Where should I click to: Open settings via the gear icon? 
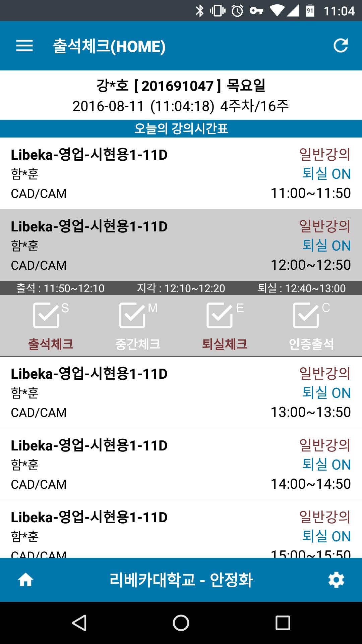336,580
